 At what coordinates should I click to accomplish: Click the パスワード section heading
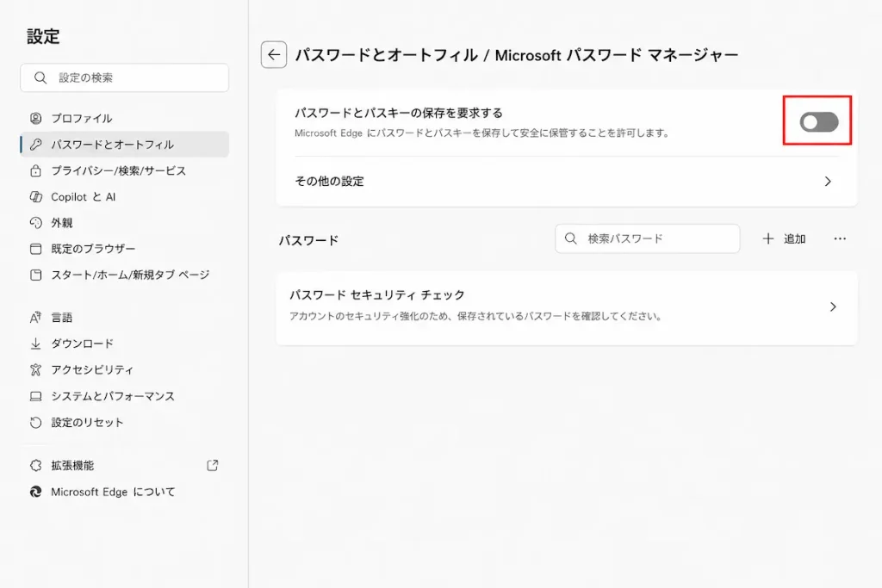click(309, 240)
